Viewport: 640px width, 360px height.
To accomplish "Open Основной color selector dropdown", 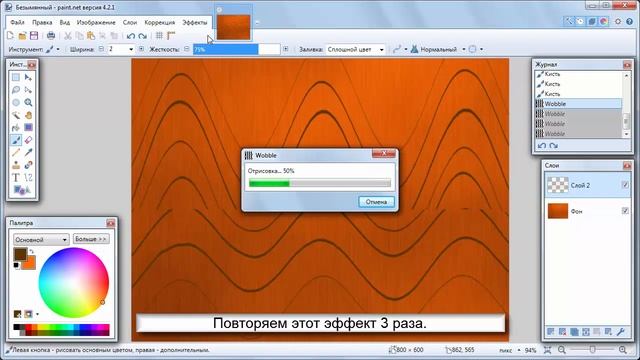I will click(x=41, y=240).
